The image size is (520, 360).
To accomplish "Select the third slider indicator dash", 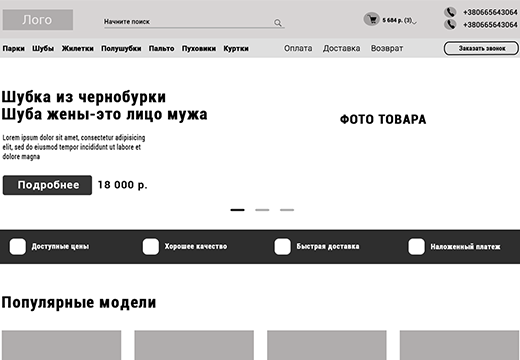I will pyautogui.click(x=287, y=210).
